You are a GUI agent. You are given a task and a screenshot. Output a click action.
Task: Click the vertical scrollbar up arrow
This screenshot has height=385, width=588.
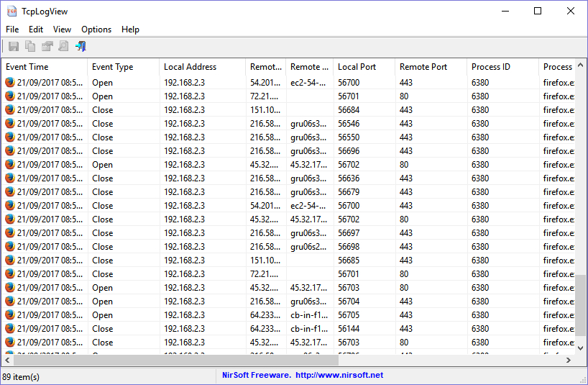click(x=581, y=65)
